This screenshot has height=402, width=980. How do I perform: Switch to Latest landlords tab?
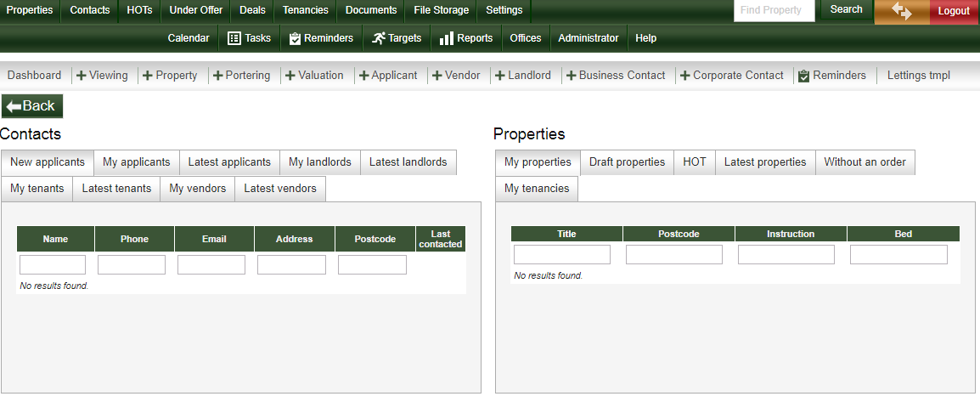[408, 162]
